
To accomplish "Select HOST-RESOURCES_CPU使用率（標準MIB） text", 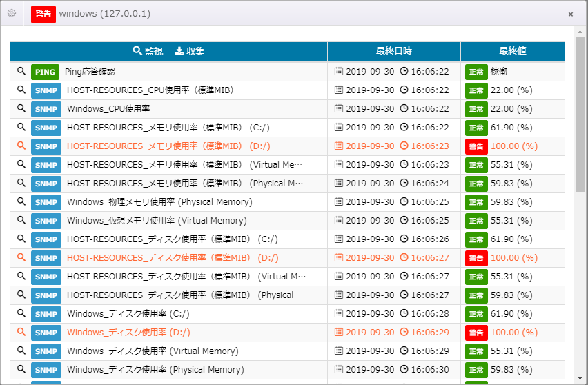I will pyautogui.click(x=150, y=90).
